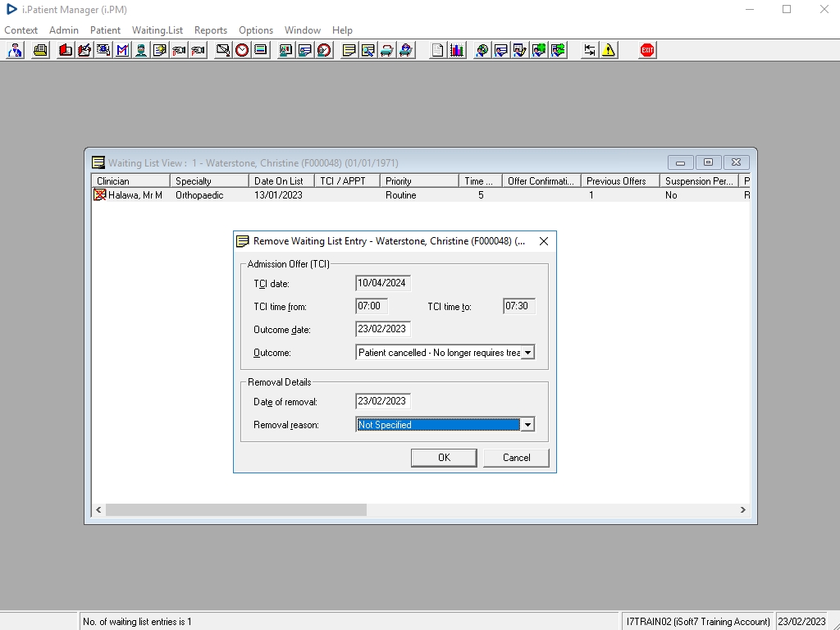Click the Waiting List View window title icon
This screenshot has width=840, height=630.
tap(98, 162)
